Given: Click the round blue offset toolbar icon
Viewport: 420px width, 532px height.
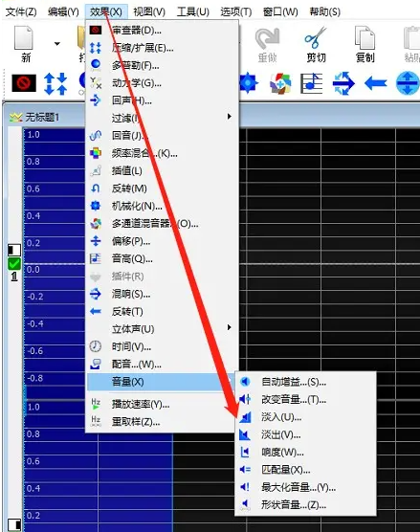Looking at the screenshot, I should coord(408,83).
